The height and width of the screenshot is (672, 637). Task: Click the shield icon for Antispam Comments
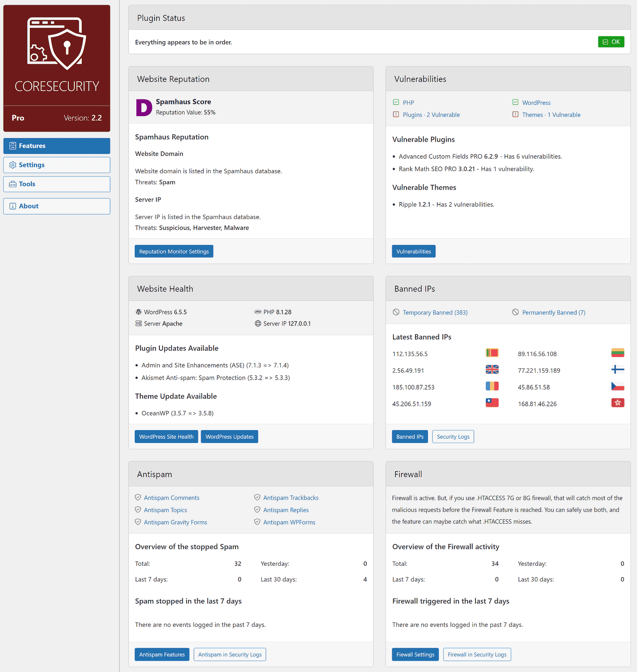click(x=138, y=497)
